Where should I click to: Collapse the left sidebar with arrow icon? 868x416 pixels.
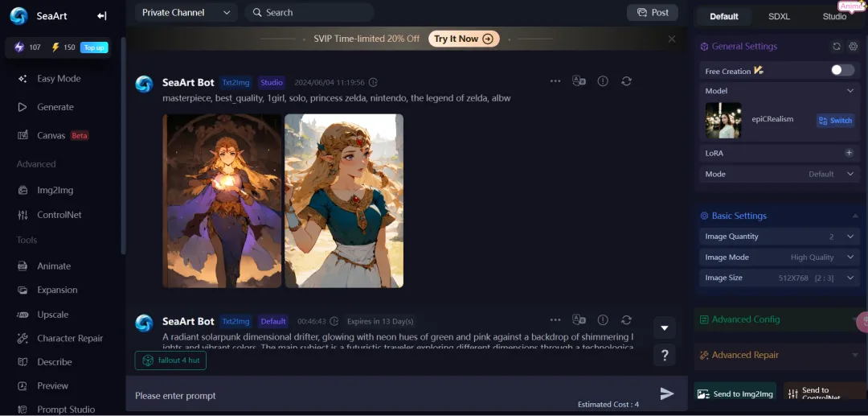click(101, 15)
